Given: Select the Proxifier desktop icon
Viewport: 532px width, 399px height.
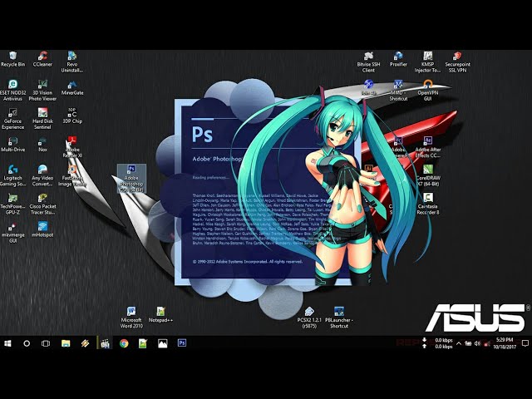Looking at the screenshot, I should pyautogui.click(x=398, y=59).
